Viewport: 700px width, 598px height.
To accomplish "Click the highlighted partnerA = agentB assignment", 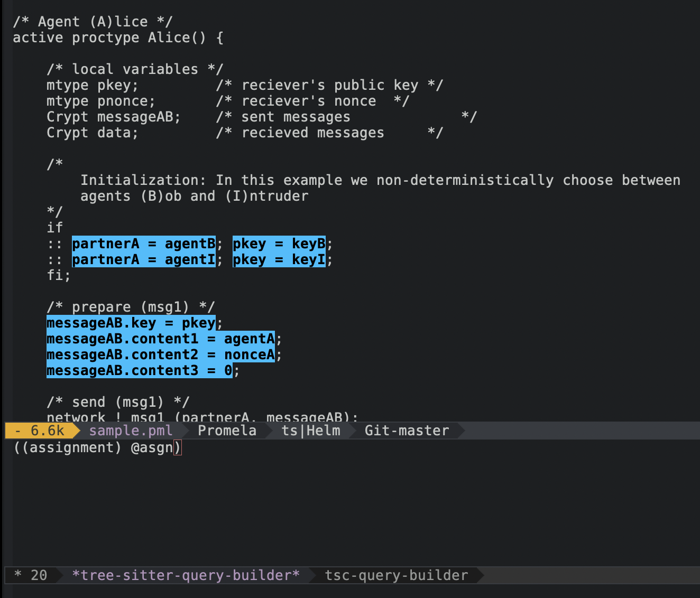I will 144,244.
